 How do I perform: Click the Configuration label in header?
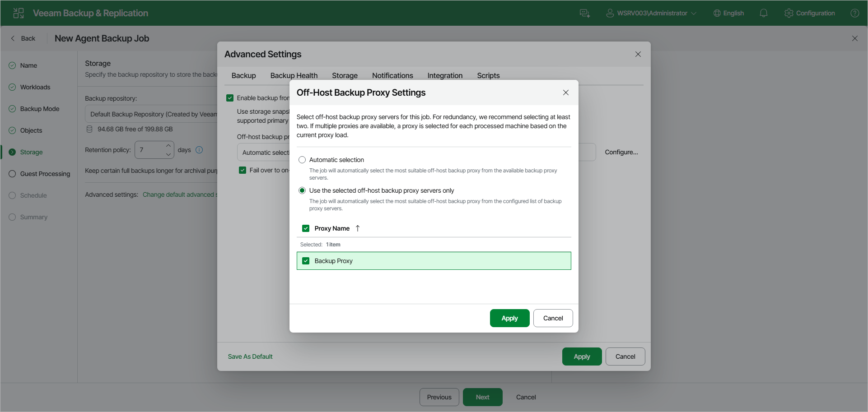coord(816,13)
